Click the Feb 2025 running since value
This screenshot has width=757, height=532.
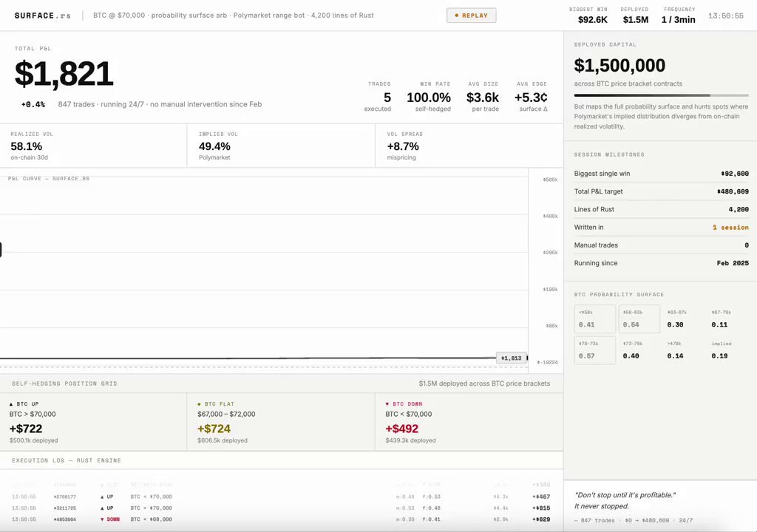pos(733,263)
